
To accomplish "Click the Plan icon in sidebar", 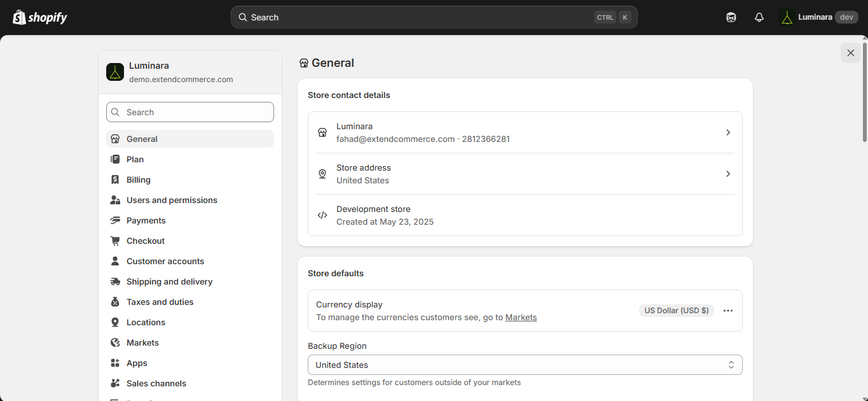I will tap(115, 159).
